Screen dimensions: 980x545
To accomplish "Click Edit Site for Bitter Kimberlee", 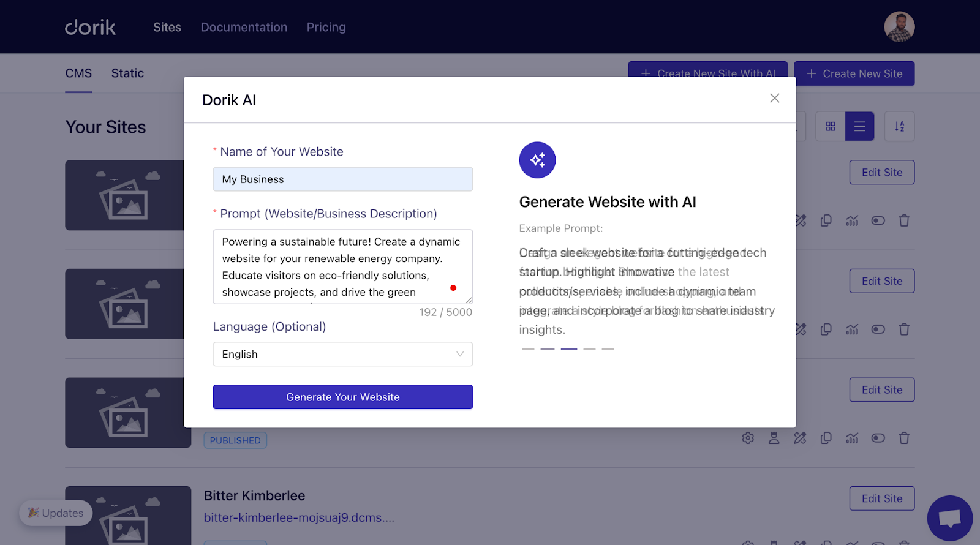I will pyautogui.click(x=881, y=498).
